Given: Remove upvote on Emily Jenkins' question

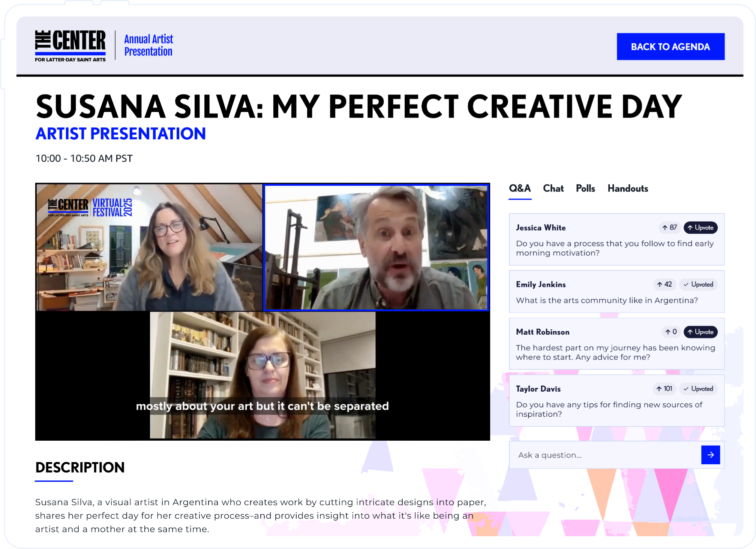Looking at the screenshot, I should coord(698,284).
